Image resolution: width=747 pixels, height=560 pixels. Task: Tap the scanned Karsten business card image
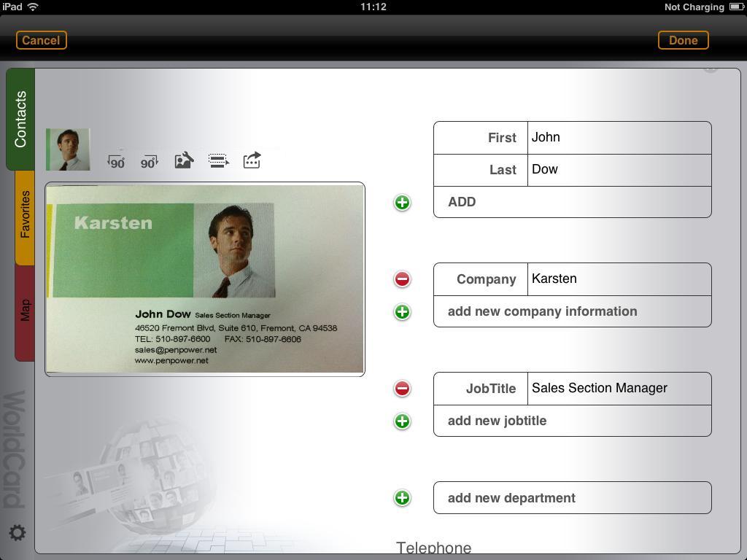pos(204,279)
